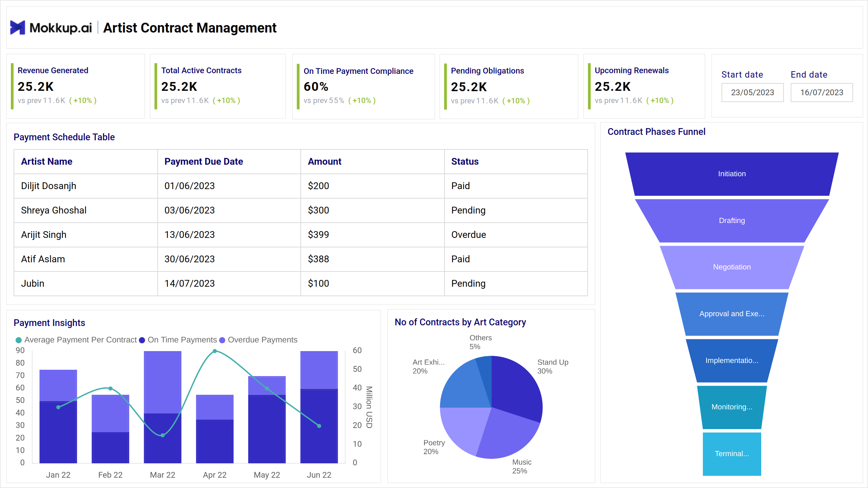Click the Feb 22 bar
868x488 pixels.
pyautogui.click(x=111, y=429)
